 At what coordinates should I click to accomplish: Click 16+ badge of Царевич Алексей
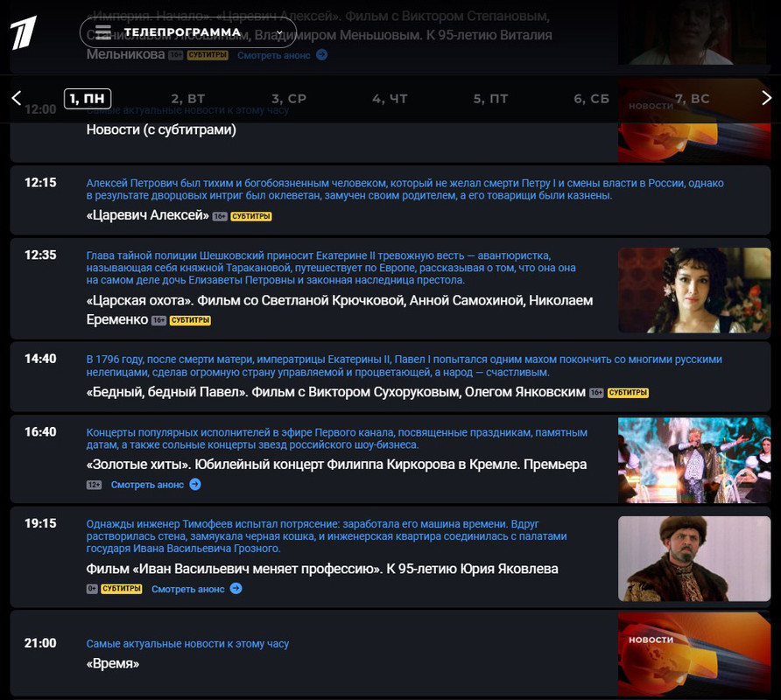(220, 217)
